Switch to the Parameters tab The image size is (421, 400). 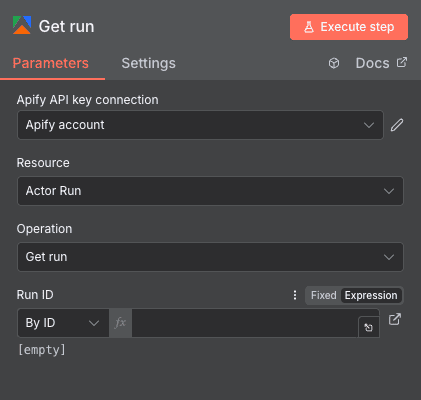click(x=51, y=63)
